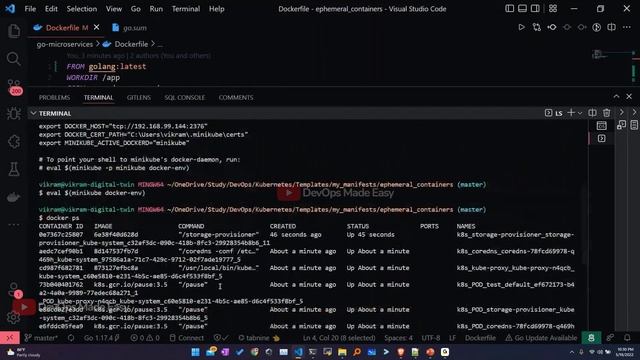Close the bottom panel
This screenshot has height=360, width=640.
coord(629,96)
